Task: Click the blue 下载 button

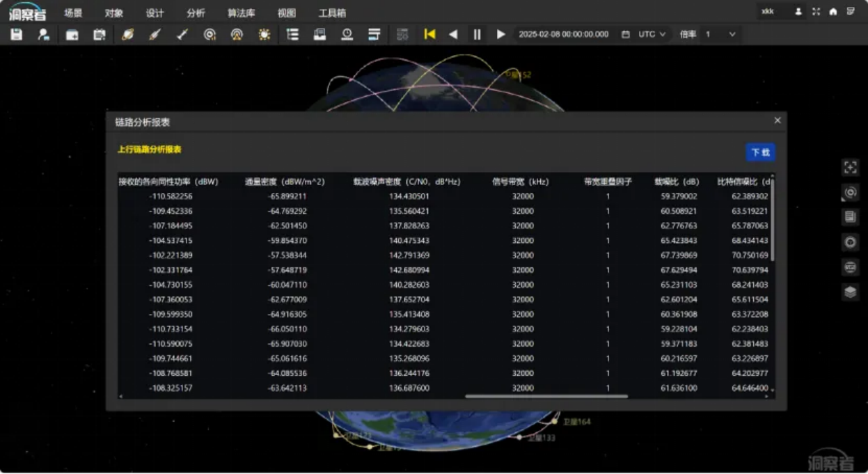Action: (760, 152)
